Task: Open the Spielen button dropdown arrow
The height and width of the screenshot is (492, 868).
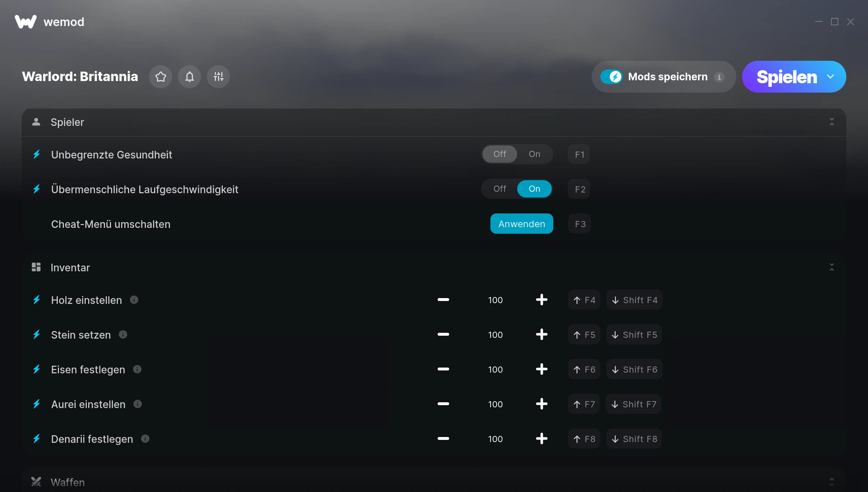Action: [x=830, y=77]
